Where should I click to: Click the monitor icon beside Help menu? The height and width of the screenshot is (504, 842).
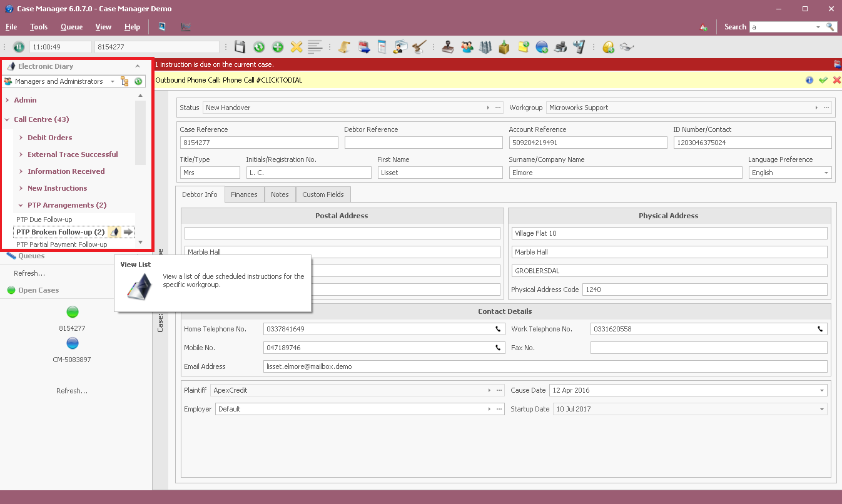coord(162,27)
